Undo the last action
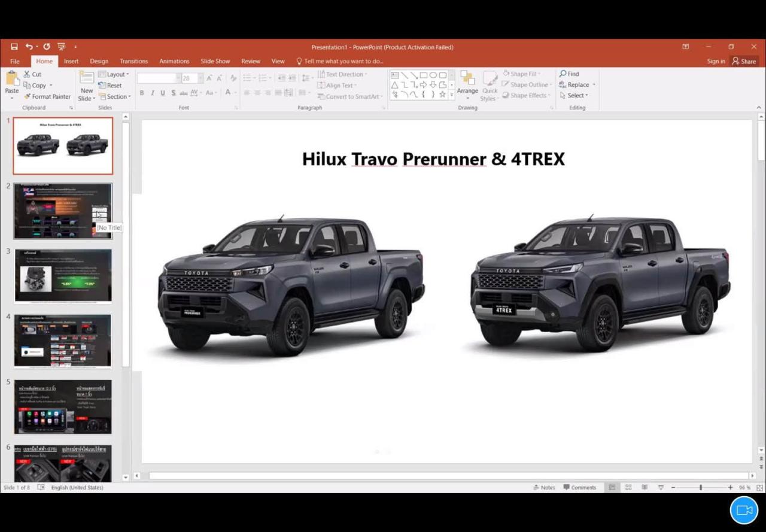Screen dimensions: 766x532 [29, 47]
